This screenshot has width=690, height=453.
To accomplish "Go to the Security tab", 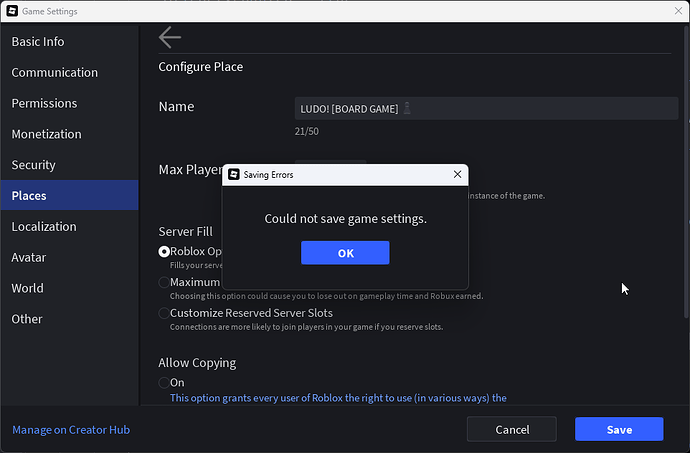I will tap(70, 165).
